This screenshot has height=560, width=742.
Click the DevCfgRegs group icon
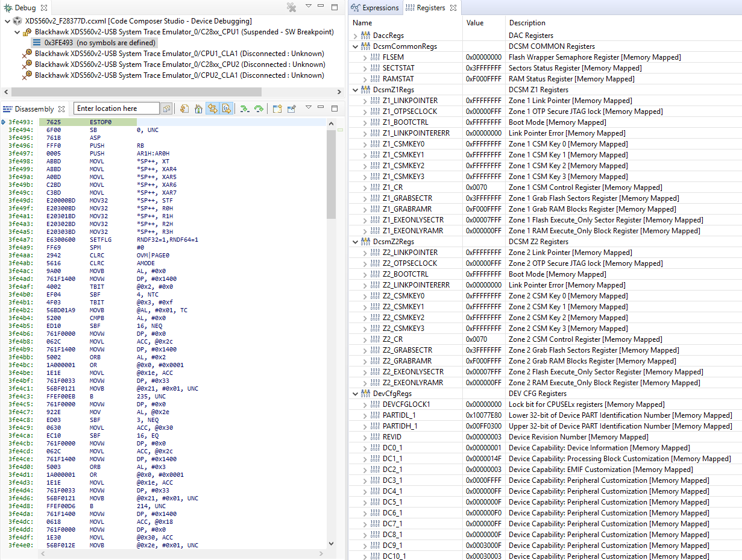[365, 394]
